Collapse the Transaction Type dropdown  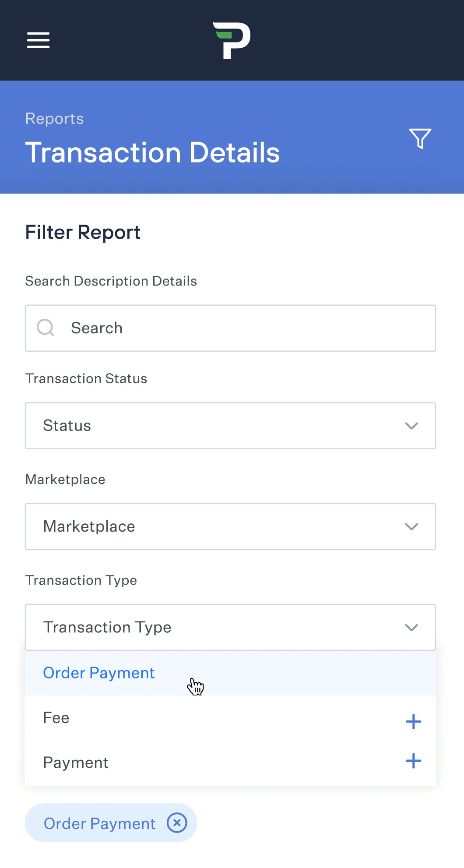(230, 627)
